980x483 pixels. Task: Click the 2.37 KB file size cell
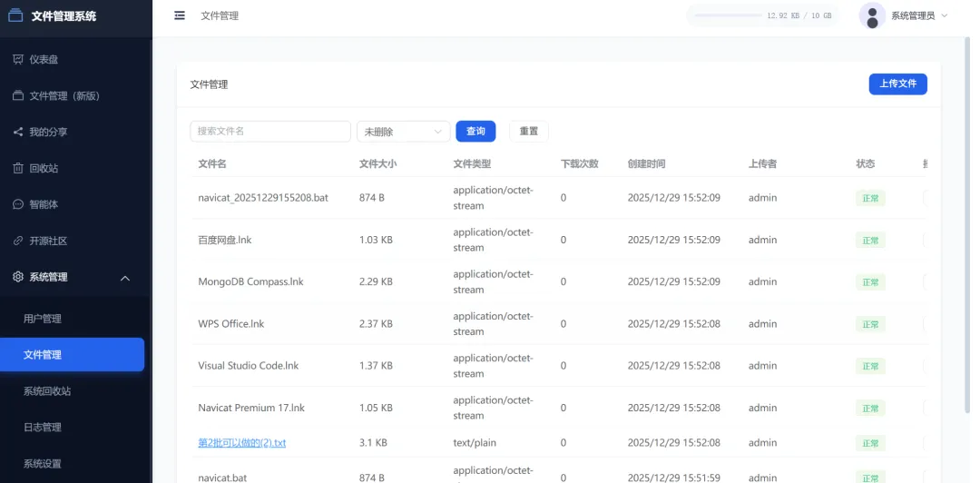pyautogui.click(x=377, y=323)
